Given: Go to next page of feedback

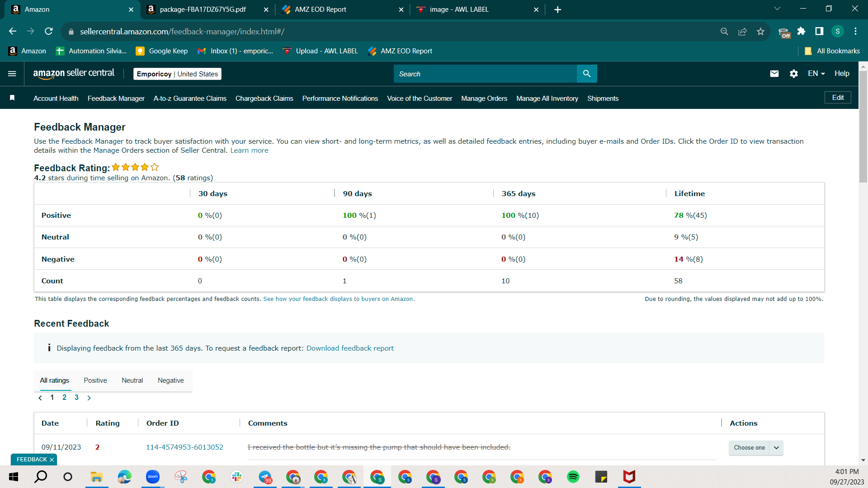Looking at the screenshot, I should click(x=89, y=398).
